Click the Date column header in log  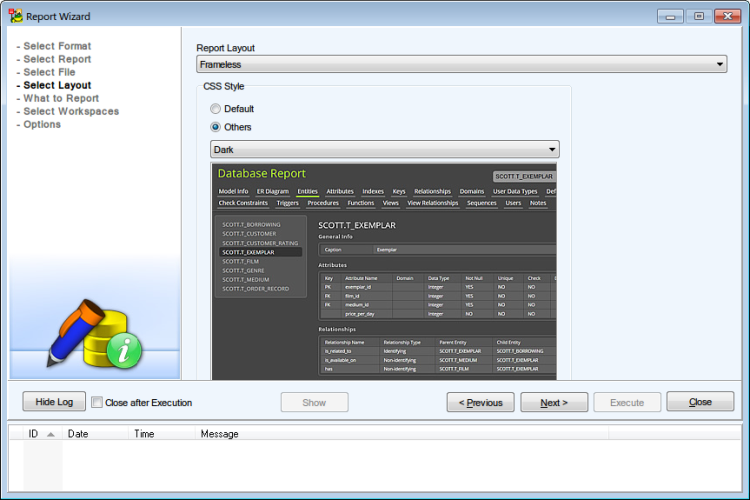[x=95, y=433]
